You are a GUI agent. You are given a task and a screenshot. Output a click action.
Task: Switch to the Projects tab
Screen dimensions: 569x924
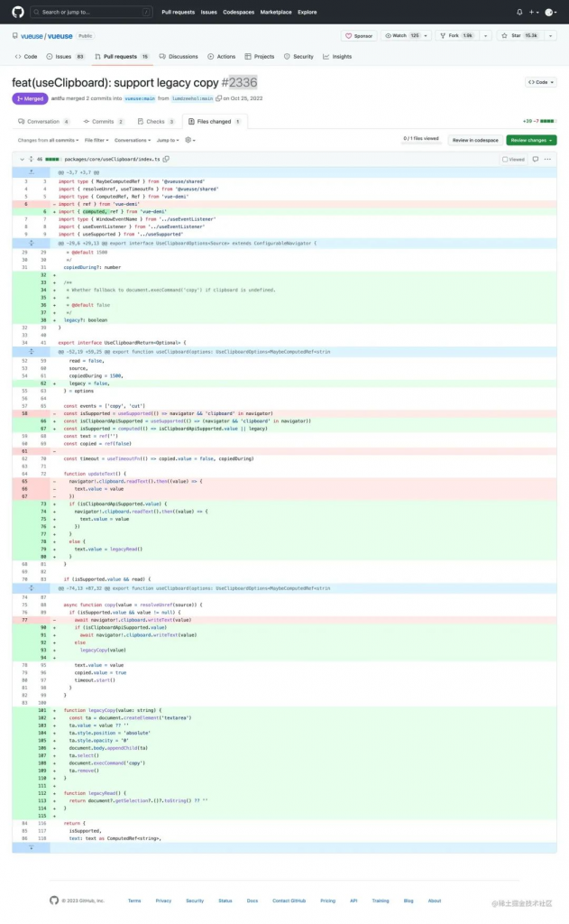click(x=260, y=57)
